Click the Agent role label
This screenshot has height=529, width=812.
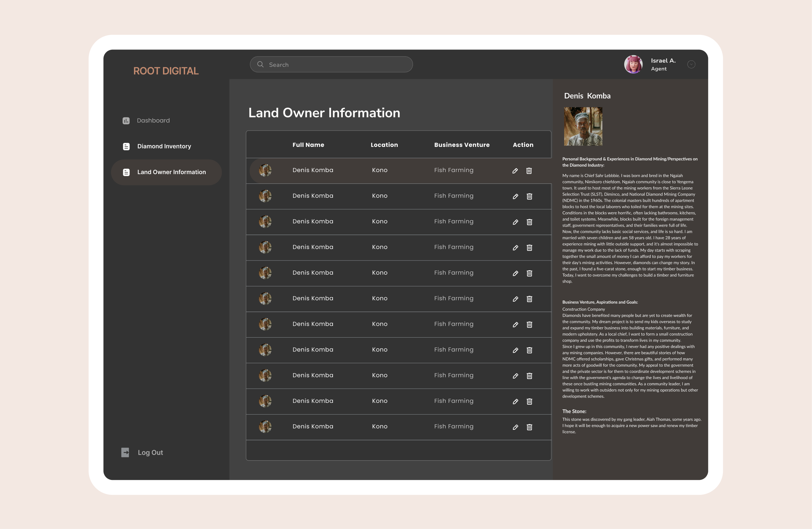click(x=659, y=69)
